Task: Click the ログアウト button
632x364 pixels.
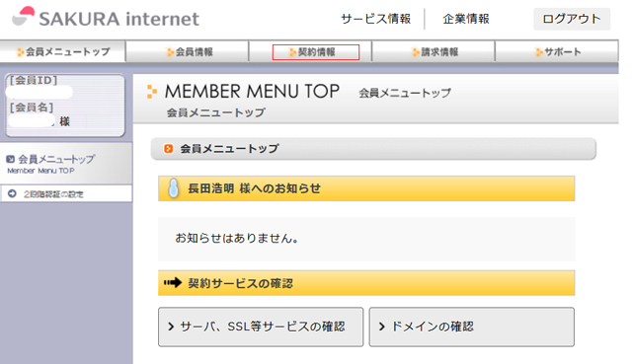Action: pos(572,19)
